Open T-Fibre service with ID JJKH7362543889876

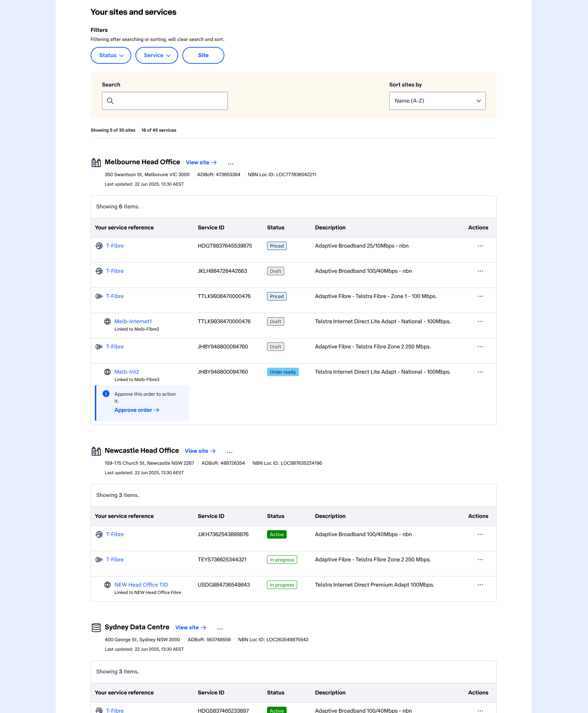point(115,534)
